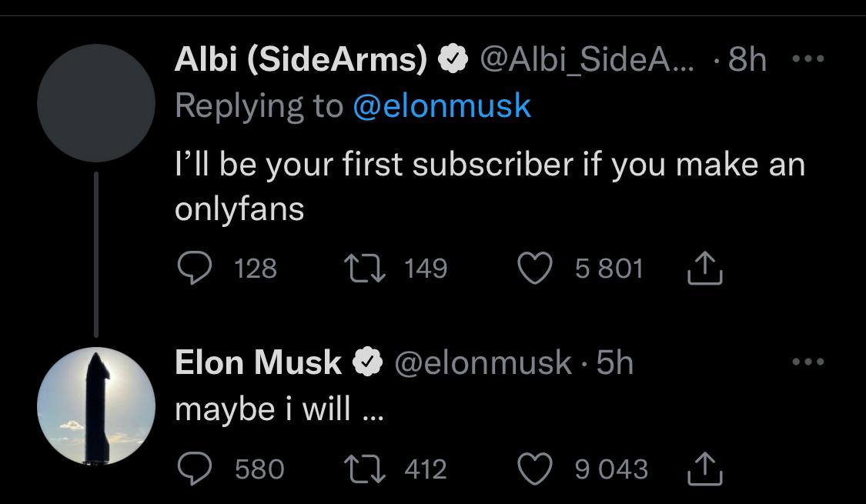Viewport: 866px width, 504px height.
Task: Open Elon Musk's rocket profile picture
Action: pos(96,406)
